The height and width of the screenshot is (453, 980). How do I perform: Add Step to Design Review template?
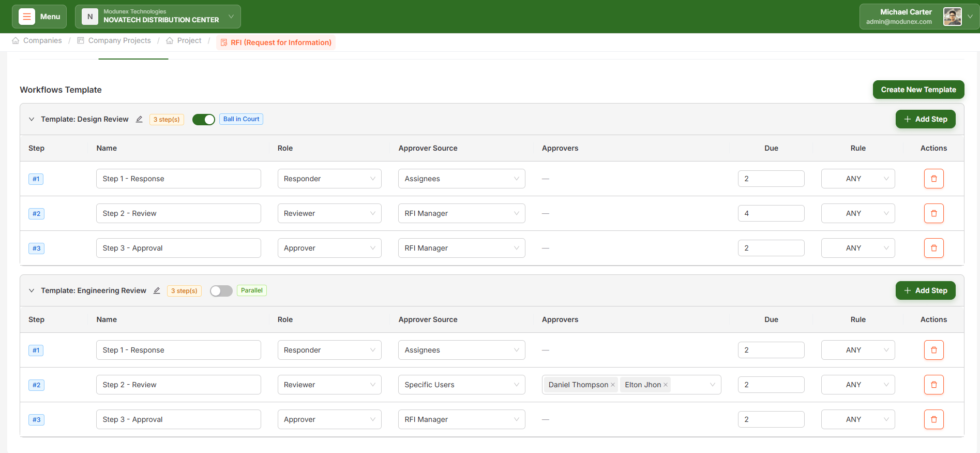925,119
